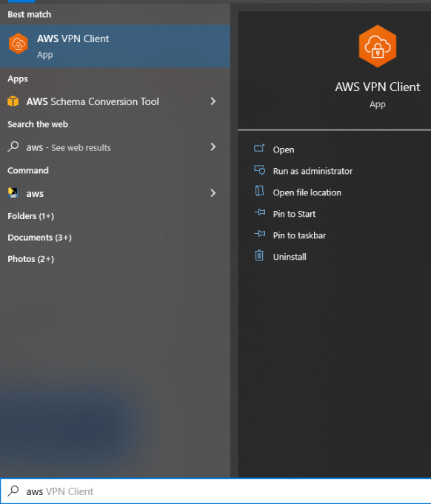Viewport: 431px width, 504px height.
Task: Open the Photos (2+) results group
Action: coord(30,259)
